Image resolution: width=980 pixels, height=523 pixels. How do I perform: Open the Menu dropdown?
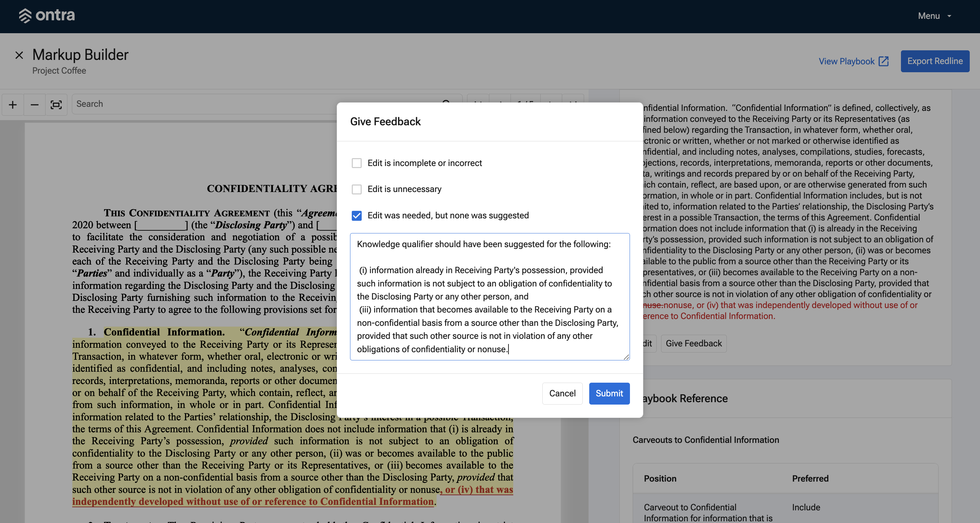tap(935, 16)
